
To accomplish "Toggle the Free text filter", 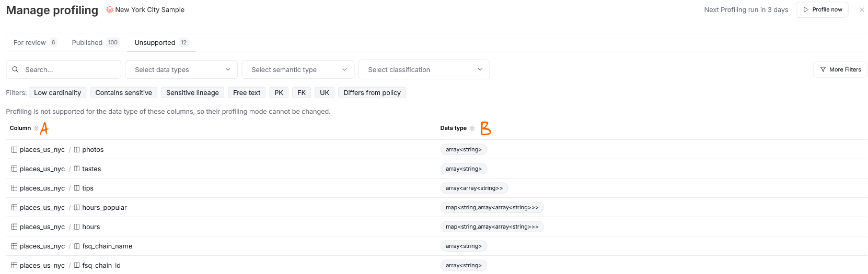I will (247, 93).
